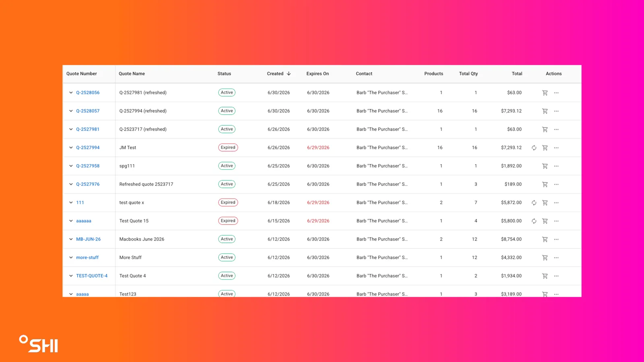Image resolution: width=644 pixels, height=362 pixels.
Task: Expand the row for quote 111
Action: click(71, 203)
